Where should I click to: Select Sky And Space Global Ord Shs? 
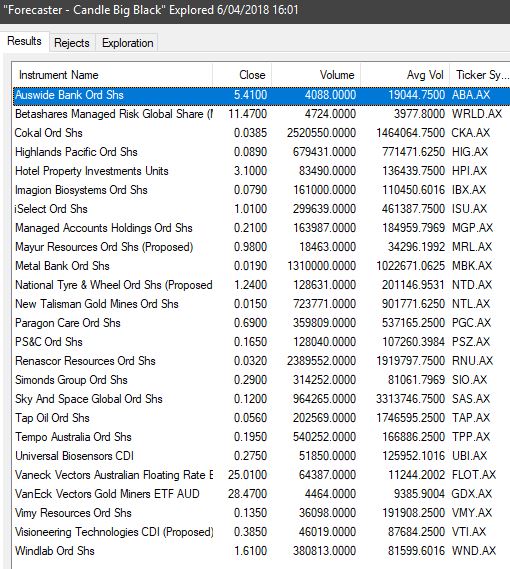pos(261,399)
